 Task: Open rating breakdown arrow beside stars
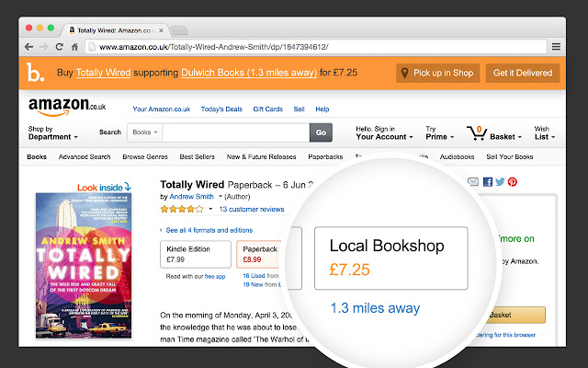tap(210, 209)
